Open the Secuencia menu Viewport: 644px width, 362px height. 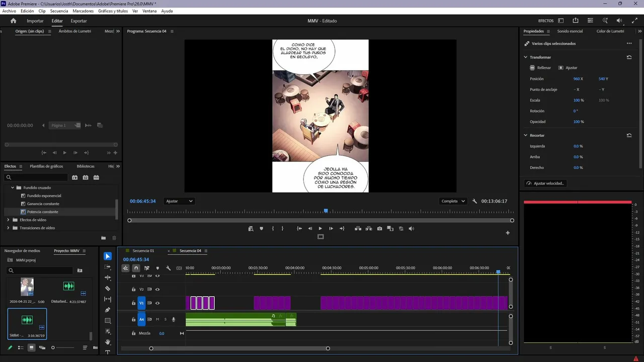pos(59,11)
